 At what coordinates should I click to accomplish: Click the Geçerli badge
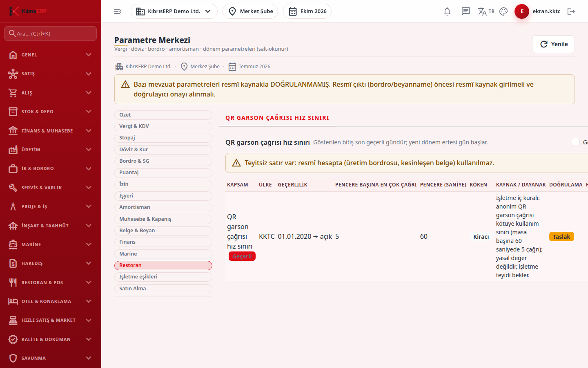242,256
